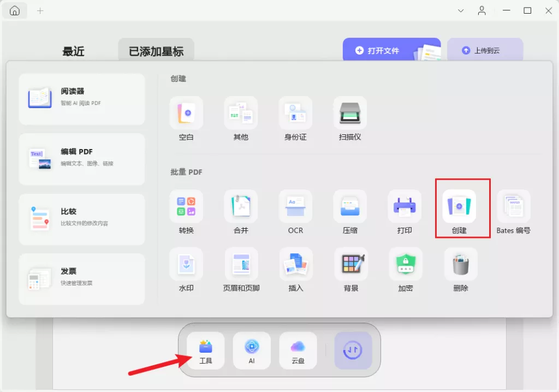Open the 工具 tools panel in the dock
This screenshot has height=392, width=559.
(206, 351)
